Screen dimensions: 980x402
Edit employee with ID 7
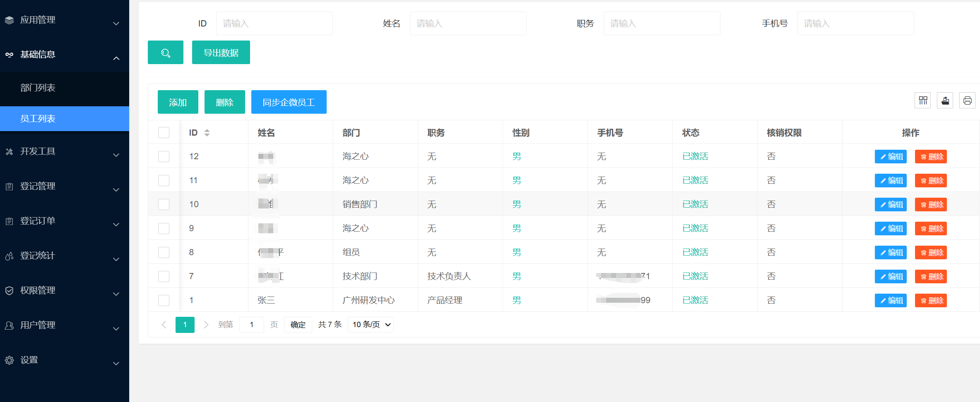click(x=891, y=277)
